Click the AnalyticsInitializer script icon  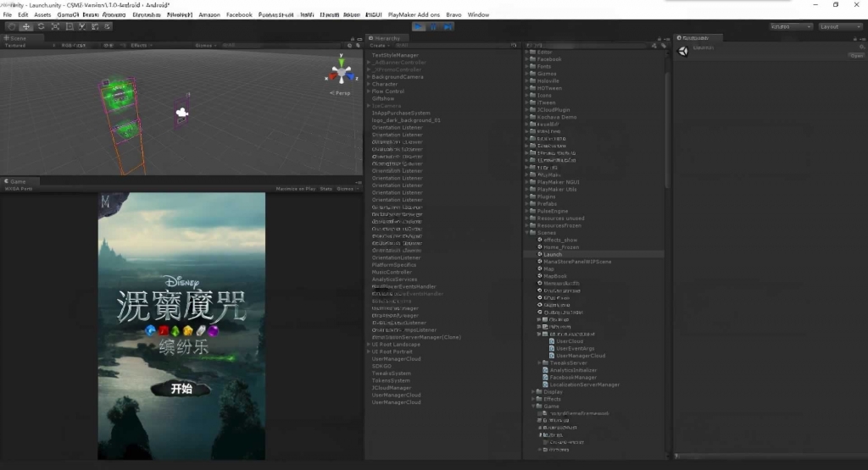click(x=545, y=370)
